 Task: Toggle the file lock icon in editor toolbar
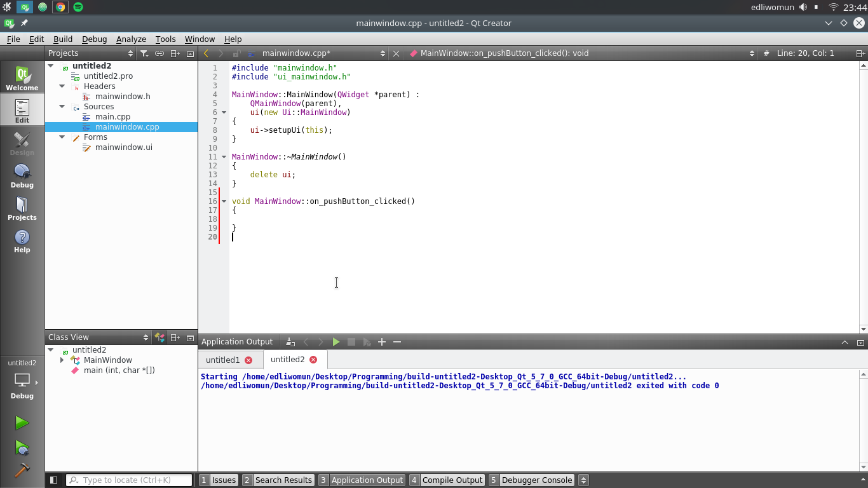(236, 53)
